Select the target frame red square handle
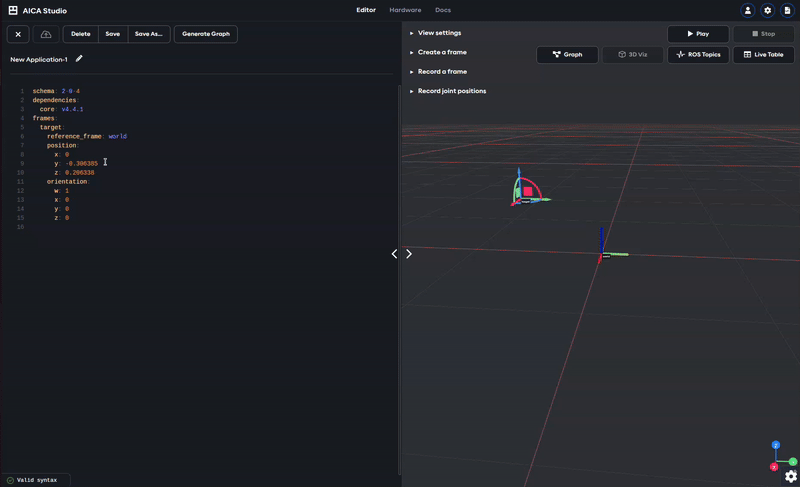This screenshot has height=487, width=800. point(528,191)
